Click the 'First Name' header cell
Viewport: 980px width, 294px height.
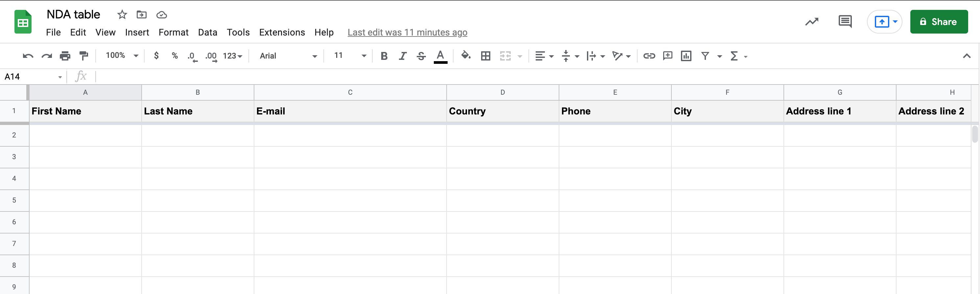point(85,111)
